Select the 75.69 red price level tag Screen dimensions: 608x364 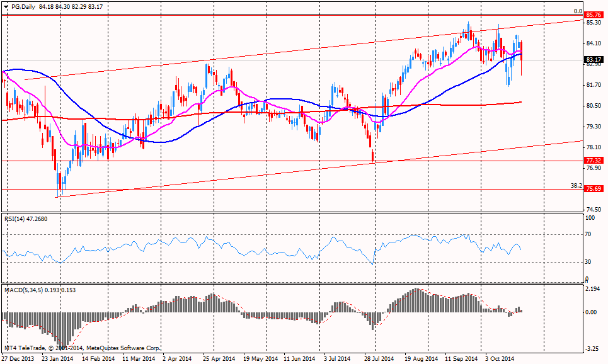click(x=593, y=188)
